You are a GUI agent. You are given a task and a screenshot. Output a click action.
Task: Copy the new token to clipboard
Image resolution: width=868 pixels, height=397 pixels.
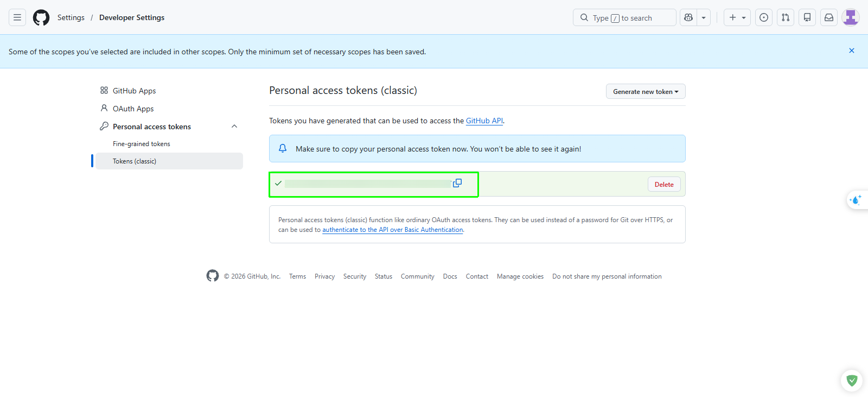(457, 183)
